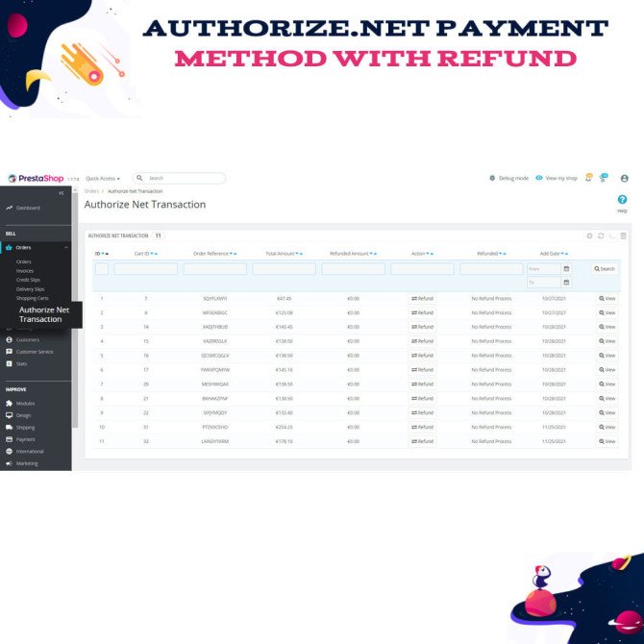Collapse the sidebar with double-chevron icon
Image resolution: width=644 pixels, height=644 pixels.
pyautogui.click(x=62, y=193)
